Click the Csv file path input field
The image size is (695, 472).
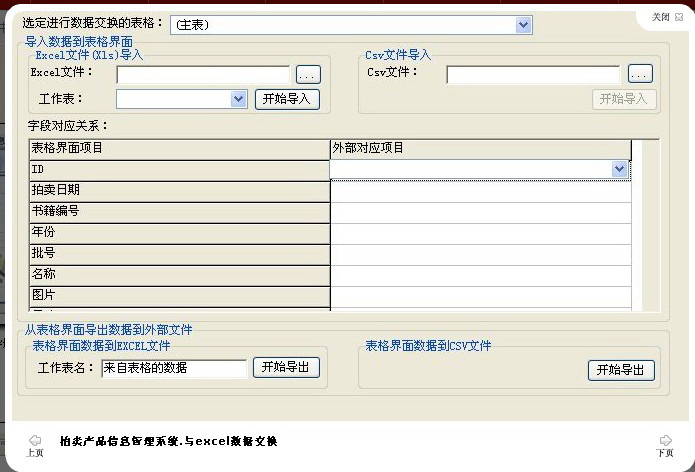tap(533, 74)
